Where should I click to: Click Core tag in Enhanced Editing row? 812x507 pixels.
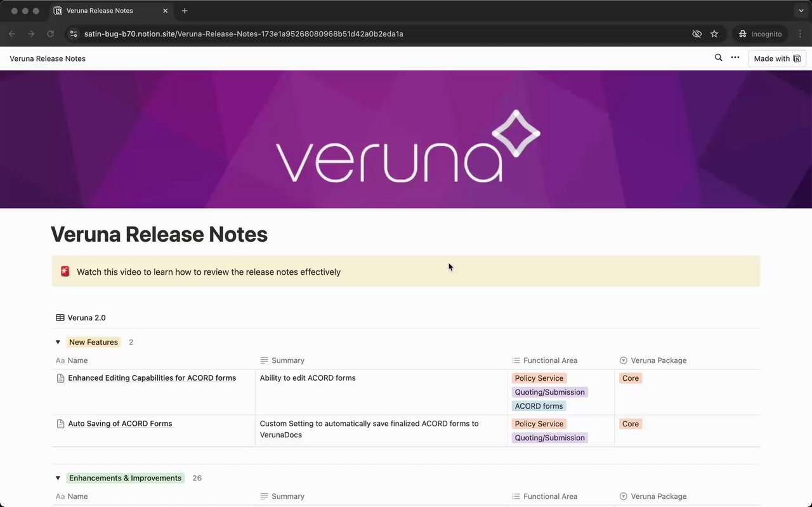coord(631,378)
